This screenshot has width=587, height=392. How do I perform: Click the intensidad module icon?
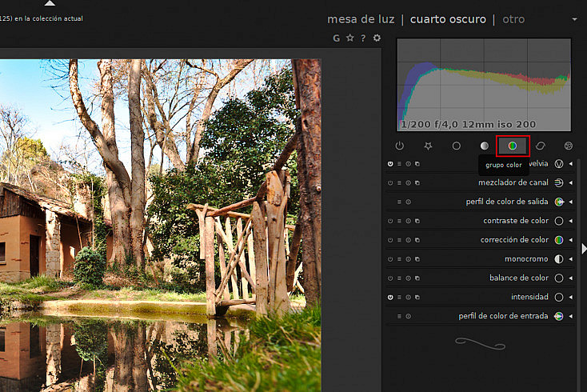[559, 298]
